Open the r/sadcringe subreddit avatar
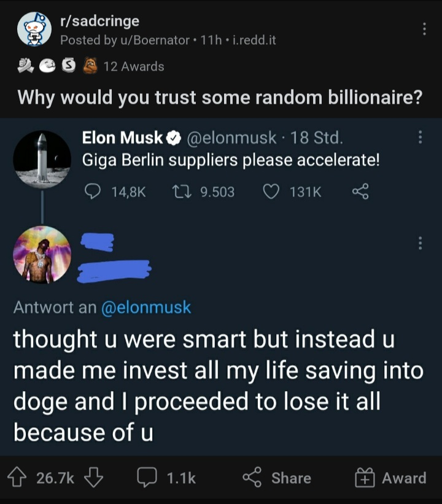 33,30
